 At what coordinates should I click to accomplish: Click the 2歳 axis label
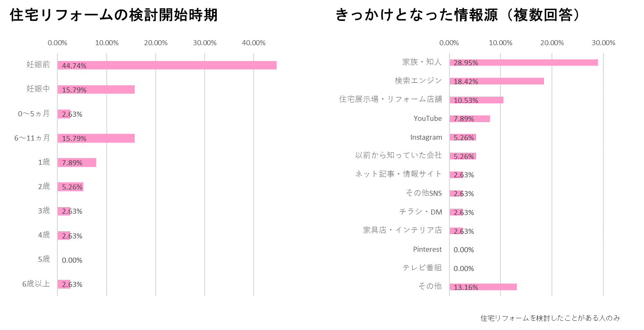click(x=44, y=186)
